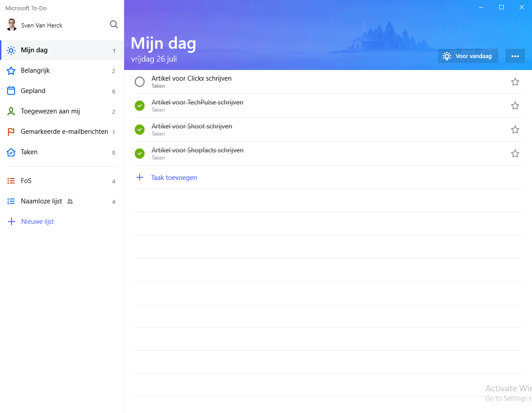Close the Microsoft To-Do window

click(522, 7)
